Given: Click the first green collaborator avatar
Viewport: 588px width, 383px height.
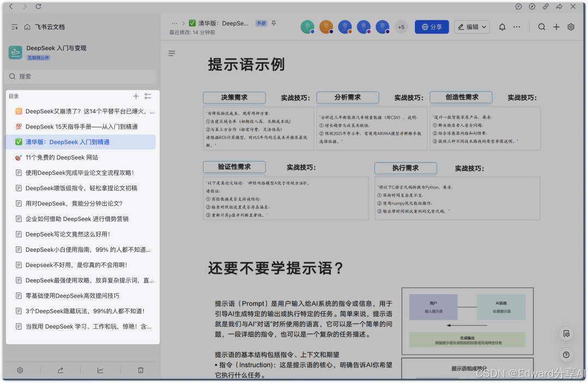Looking at the screenshot, I should [308, 27].
